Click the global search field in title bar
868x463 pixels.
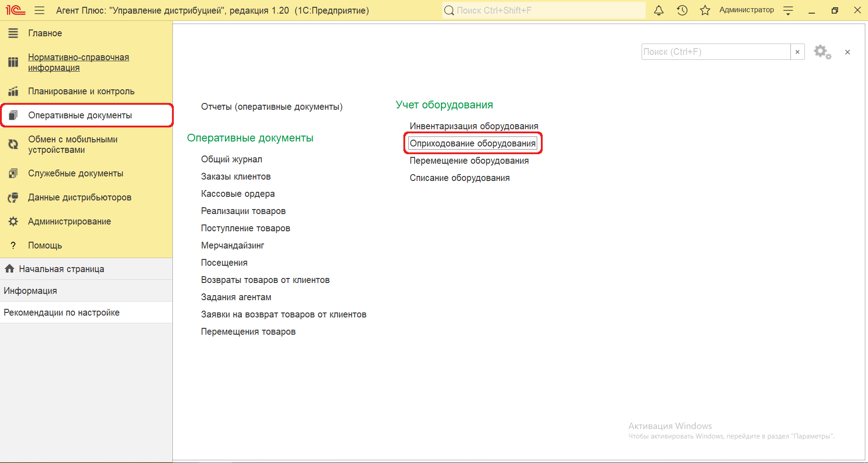click(x=544, y=10)
